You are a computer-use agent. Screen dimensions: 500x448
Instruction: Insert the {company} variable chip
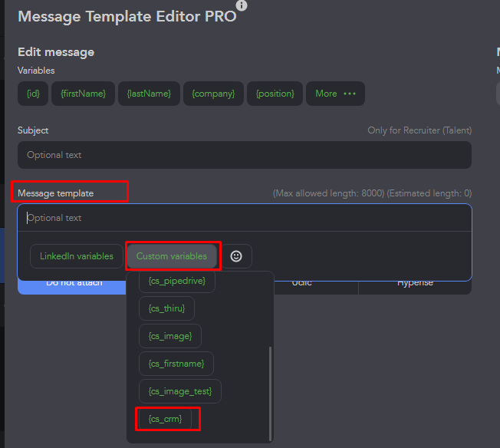tap(215, 94)
